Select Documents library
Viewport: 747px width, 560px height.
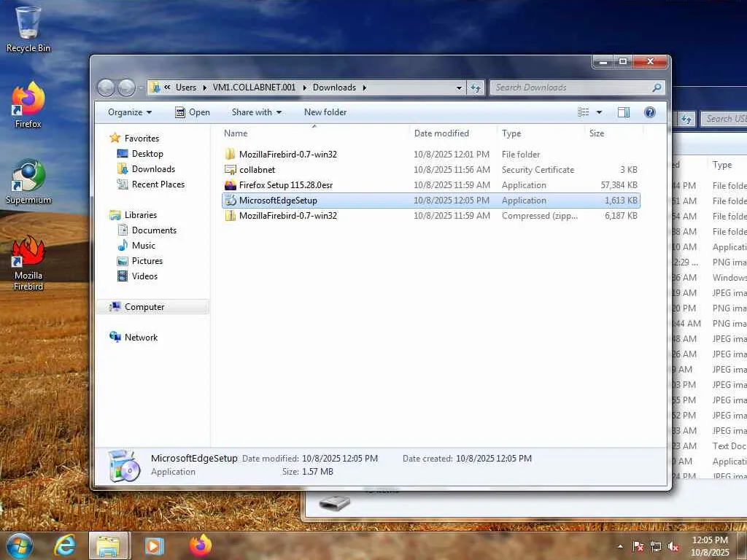pos(154,230)
